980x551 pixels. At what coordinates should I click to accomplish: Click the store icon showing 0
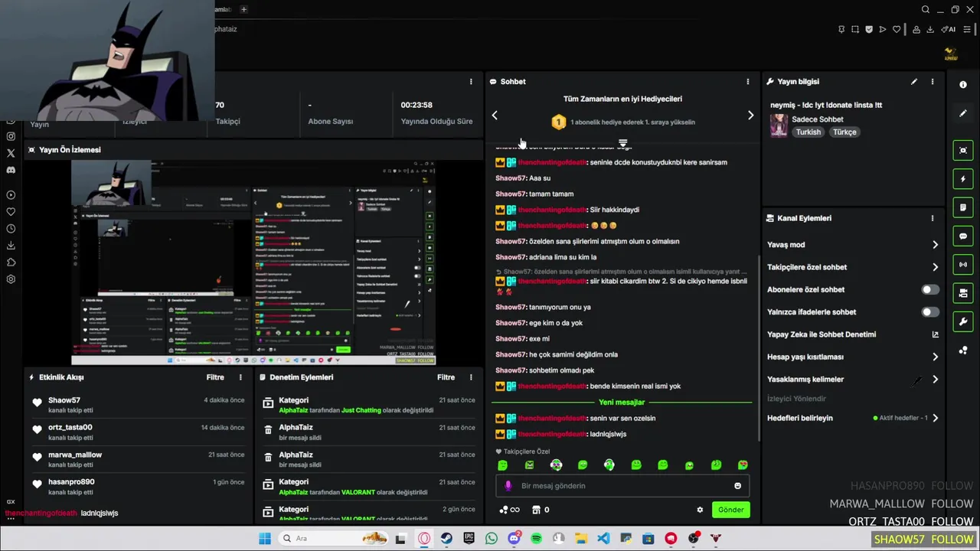[x=541, y=510]
